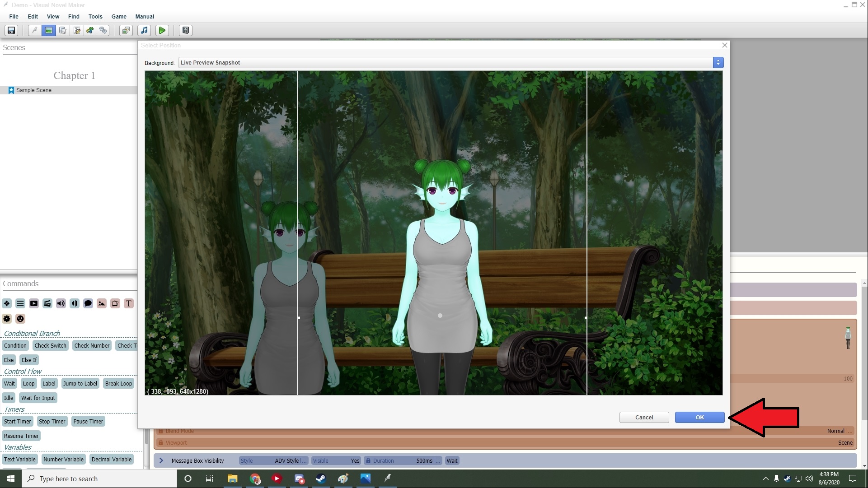Open the music note audio toolbar icon
The width and height of the screenshot is (868, 488).
(144, 30)
